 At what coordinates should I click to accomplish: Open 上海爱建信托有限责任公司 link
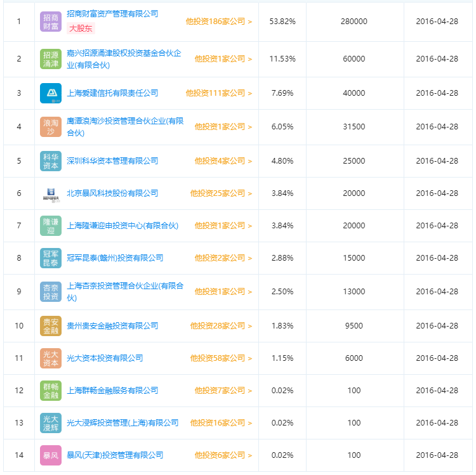pyautogui.click(x=112, y=93)
